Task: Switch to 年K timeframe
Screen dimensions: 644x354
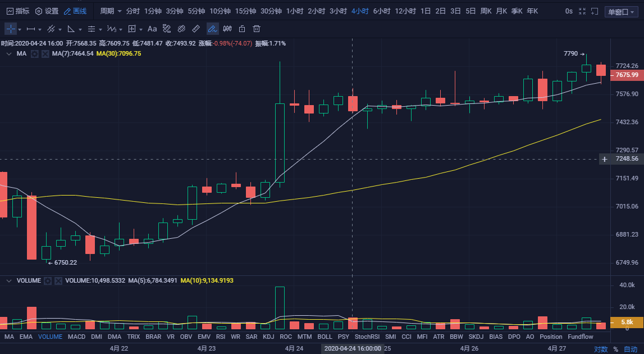Action: [x=532, y=11]
